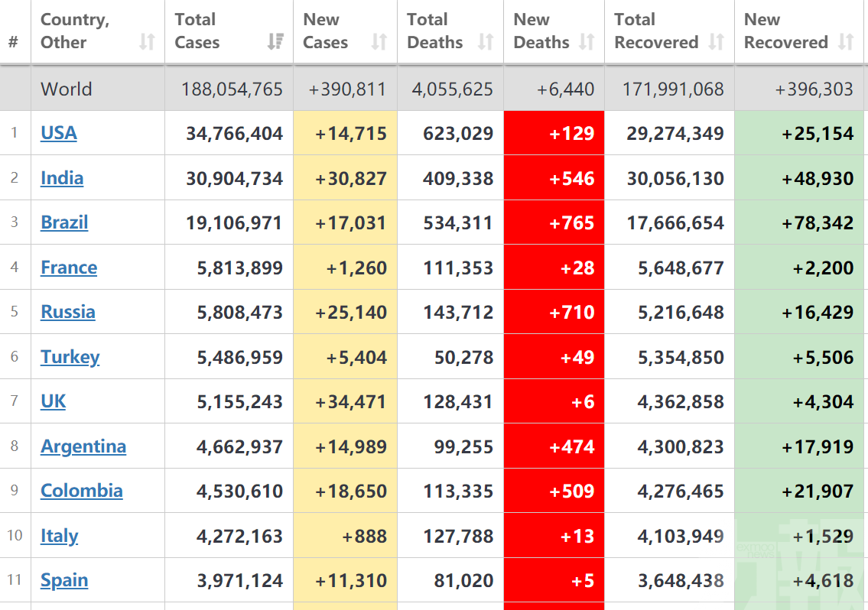
Task: Click World new recovered +396,303
Action: [x=814, y=89]
